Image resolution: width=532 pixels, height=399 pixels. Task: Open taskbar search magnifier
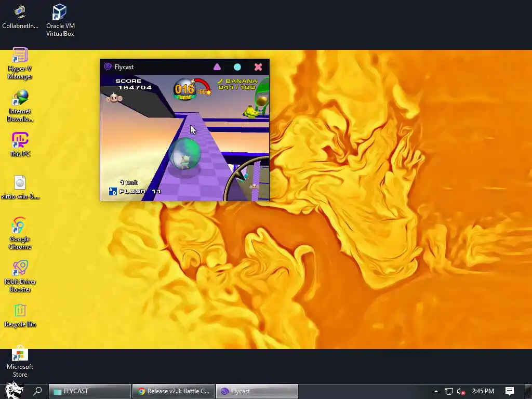click(x=37, y=391)
